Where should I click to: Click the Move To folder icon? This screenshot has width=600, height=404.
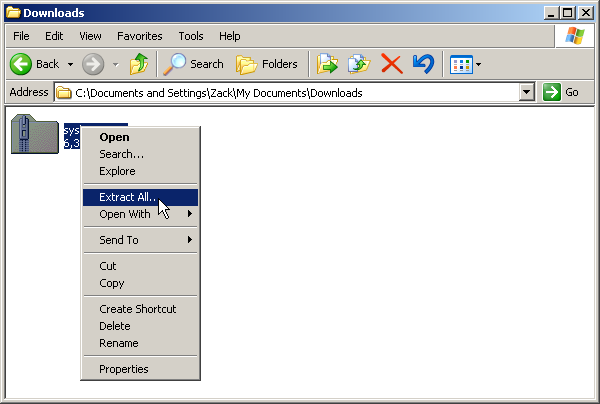pyautogui.click(x=327, y=64)
